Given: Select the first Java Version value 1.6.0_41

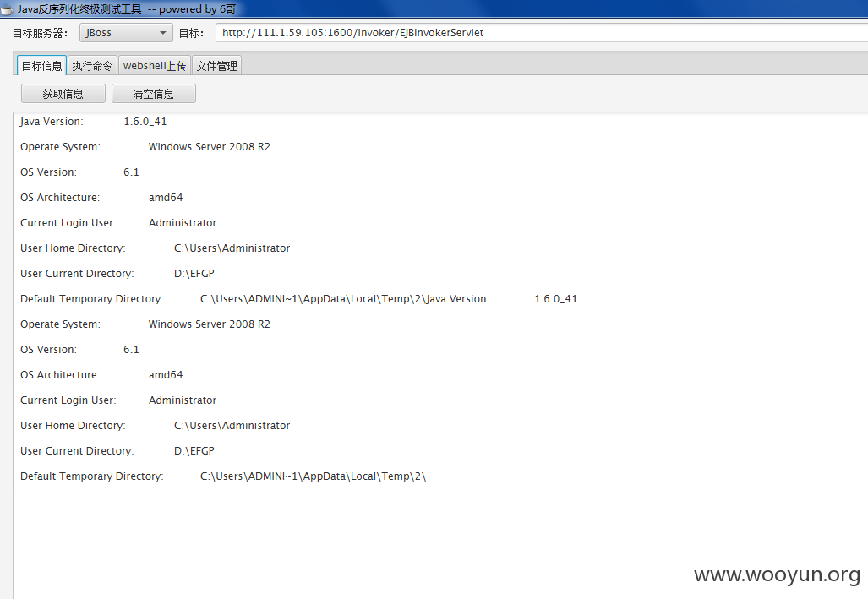Looking at the screenshot, I should click(145, 122).
